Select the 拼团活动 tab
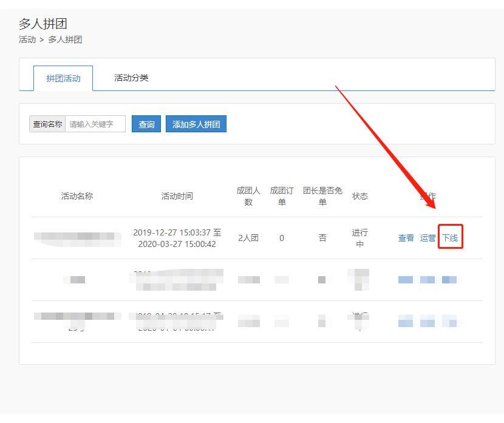504x423 pixels. [x=63, y=78]
